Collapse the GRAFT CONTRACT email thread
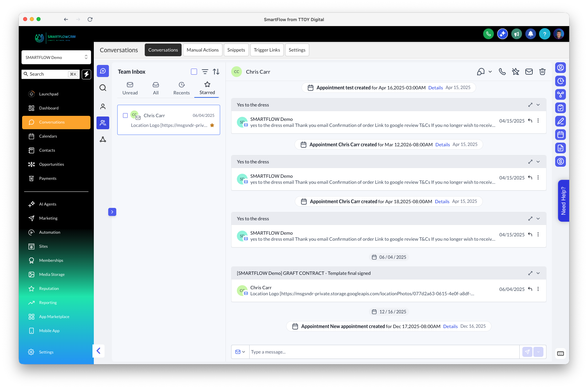The width and height of the screenshot is (588, 389). tap(538, 273)
